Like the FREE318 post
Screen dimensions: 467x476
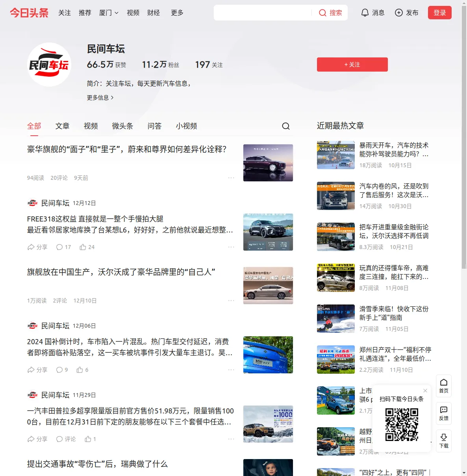tap(87, 247)
